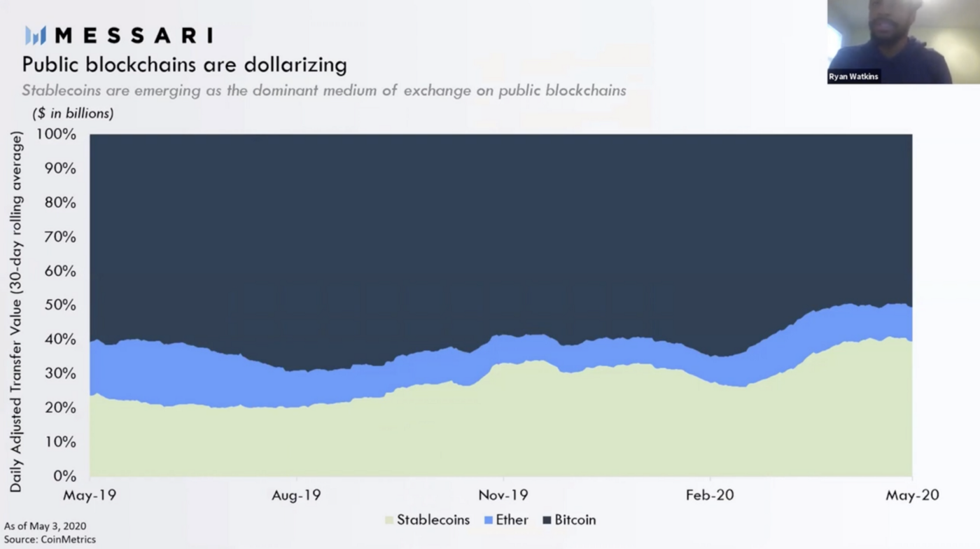Select the Ether legend swatch
Viewport: 980px width, 549px height.
click(488, 520)
